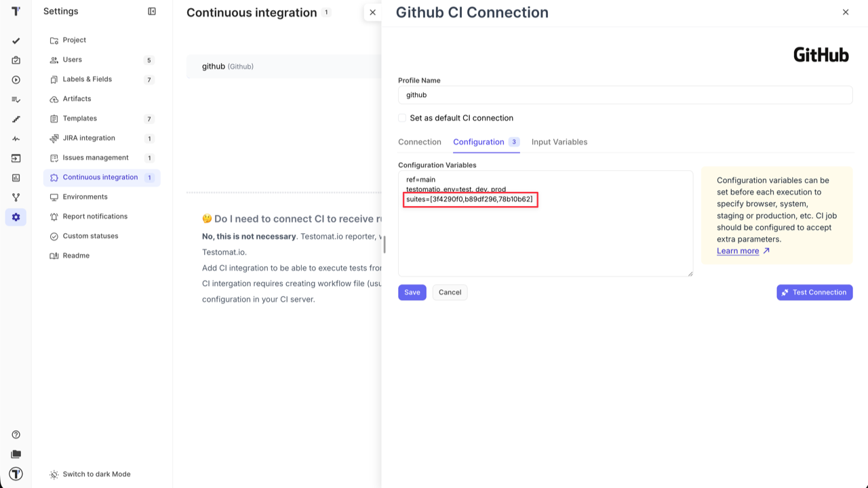Select Templates in the settings menu
This screenshot has height=488, width=868.
tap(81, 118)
